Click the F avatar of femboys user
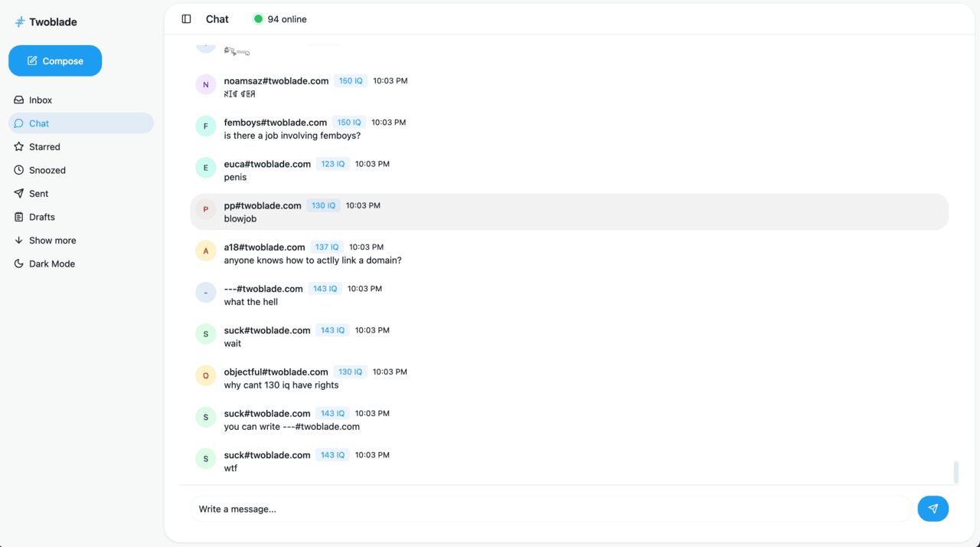The image size is (980, 547). [x=206, y=126]
